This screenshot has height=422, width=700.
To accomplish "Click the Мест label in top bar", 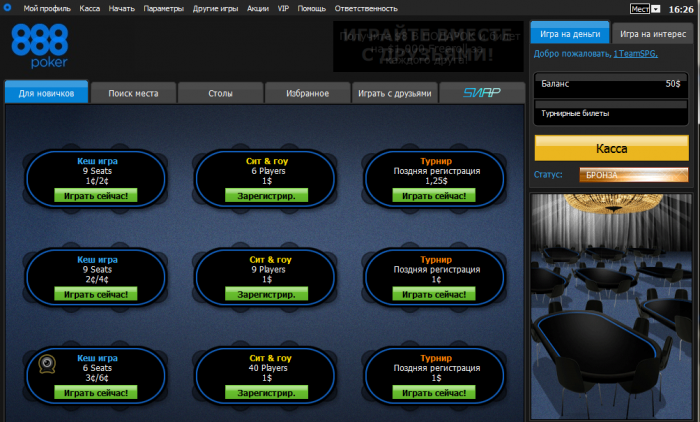I will [640, 8].
